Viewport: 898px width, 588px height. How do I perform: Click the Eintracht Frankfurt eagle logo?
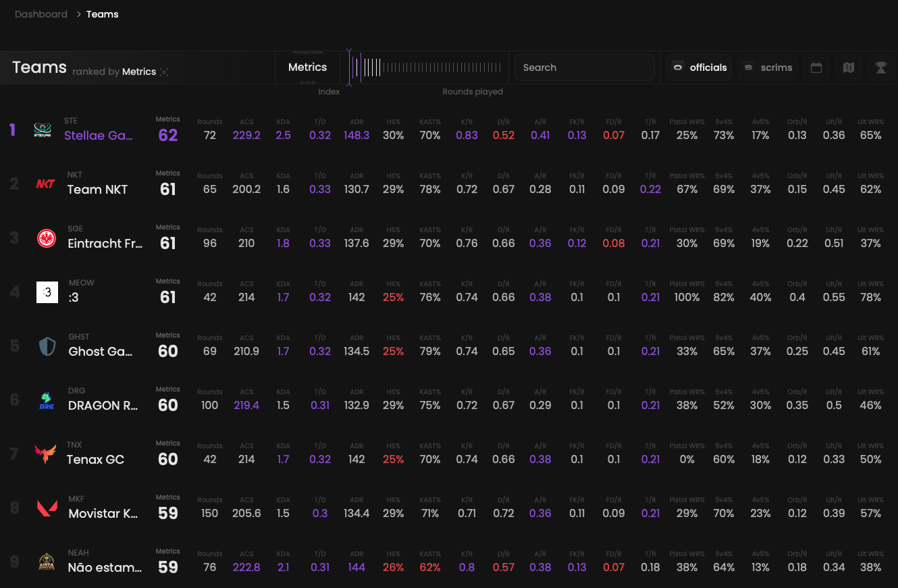pos(47,238)
